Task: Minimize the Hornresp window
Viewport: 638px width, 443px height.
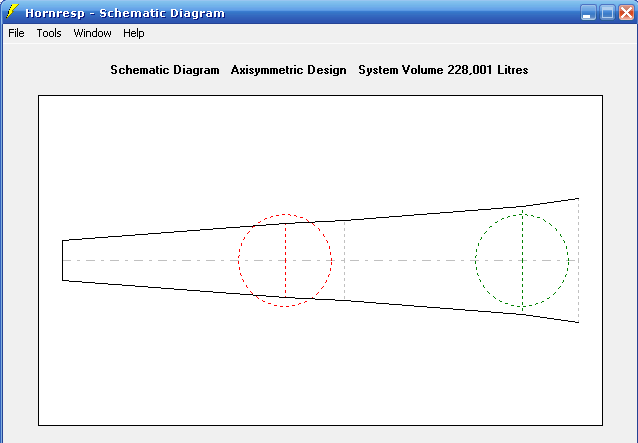Action: 588,12
